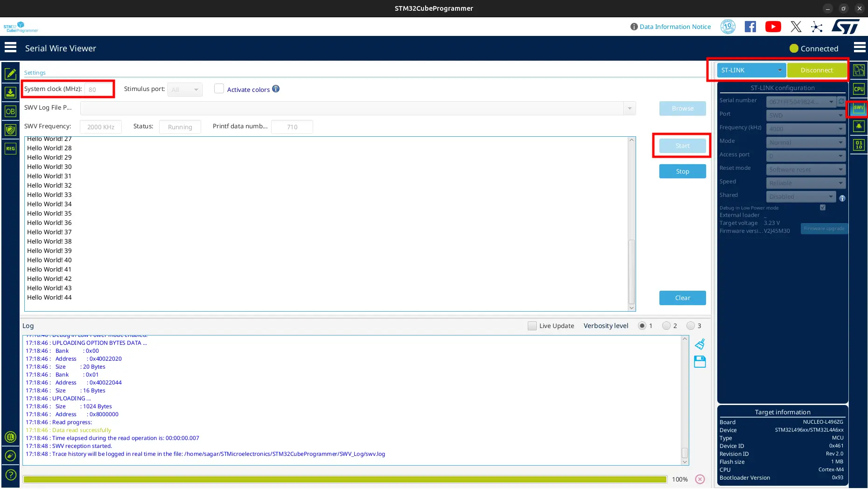Click the Start SWV button
This screenshot has width=868, height=489.
pyautogui.click(x=682, y=146)
